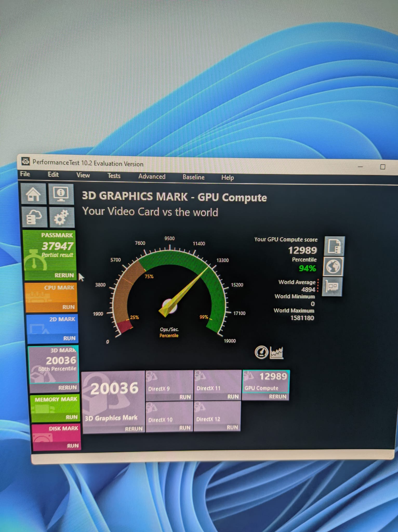The image size is (398, 532).
Task: Click the 19000 gauge scale label
Action: coord(230,341)
